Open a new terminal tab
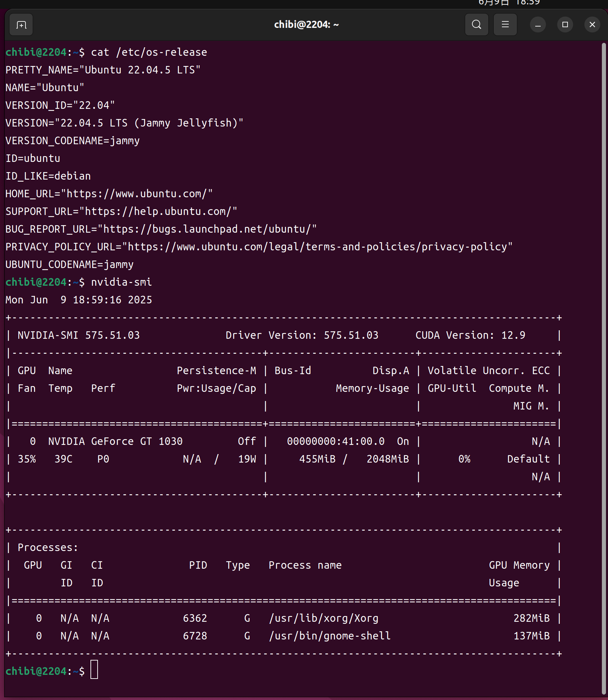The height and width of the screenshot is (700, 608). click(x=21, y=25)
